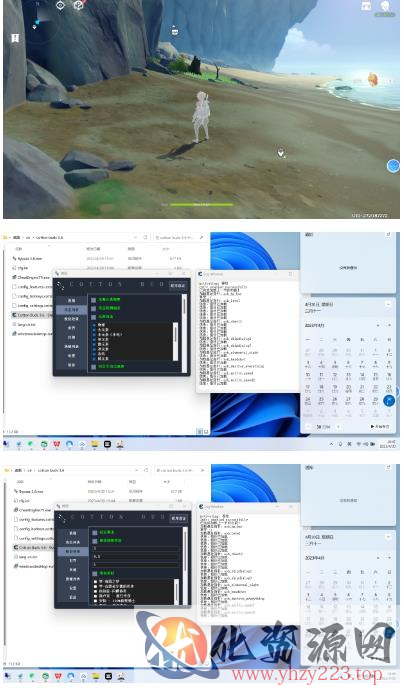
Task: Collapse the calendar panel chevron beside the date header
Action: 388,304
